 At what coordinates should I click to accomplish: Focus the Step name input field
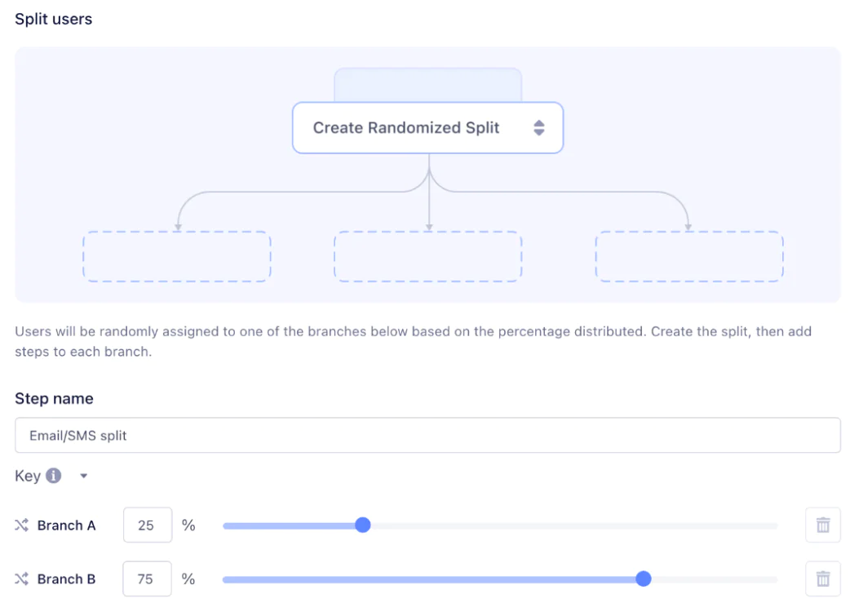[x=427, y=436]
